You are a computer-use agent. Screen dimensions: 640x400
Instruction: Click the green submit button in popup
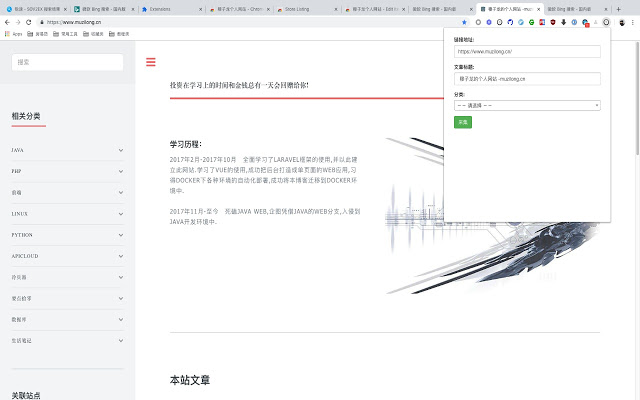462,122
